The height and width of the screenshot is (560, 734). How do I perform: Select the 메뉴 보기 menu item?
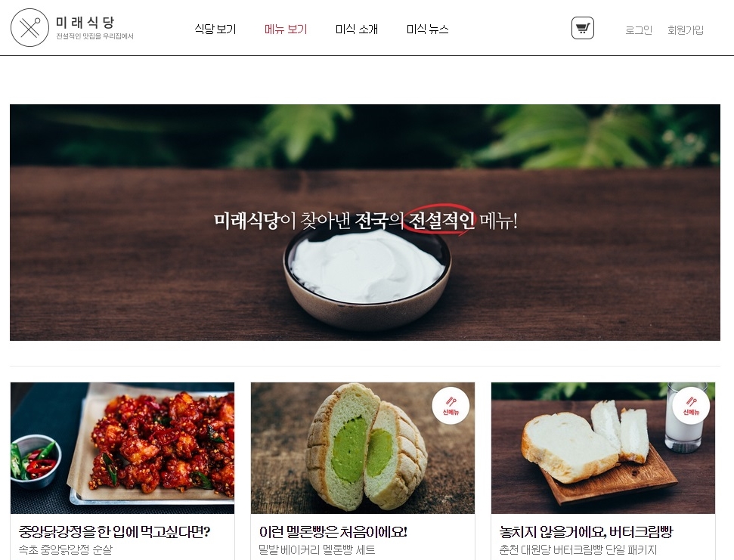(x=286, y=29)
